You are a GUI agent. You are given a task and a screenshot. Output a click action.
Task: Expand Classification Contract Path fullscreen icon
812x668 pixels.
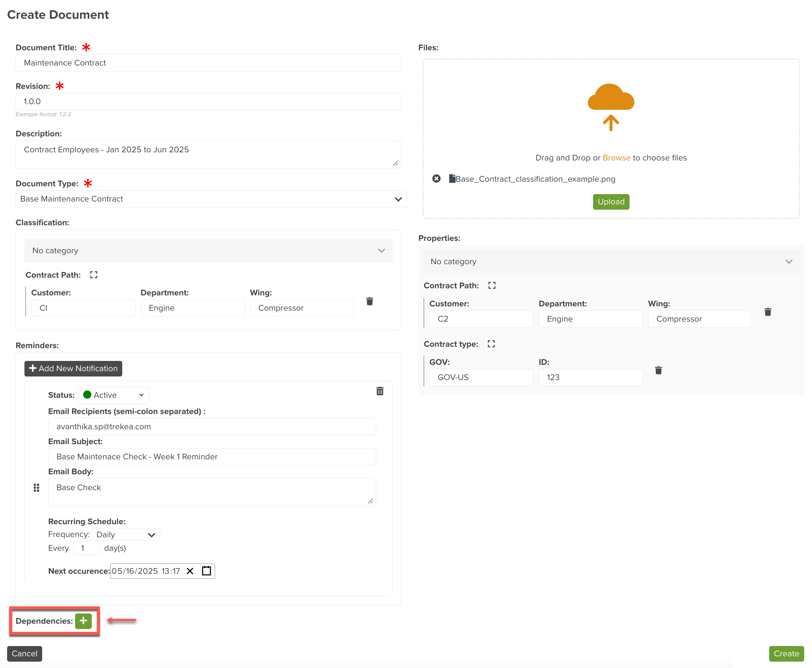(x=94, y=275)
